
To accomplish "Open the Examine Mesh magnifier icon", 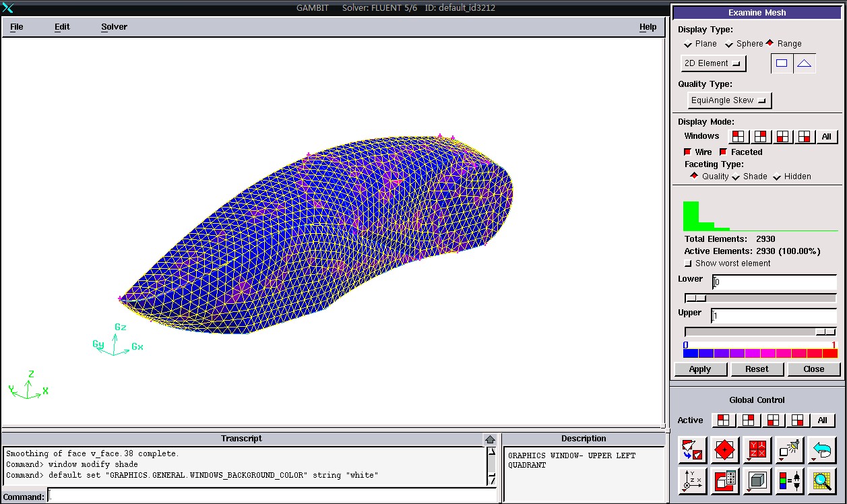I will coord(821,481).
